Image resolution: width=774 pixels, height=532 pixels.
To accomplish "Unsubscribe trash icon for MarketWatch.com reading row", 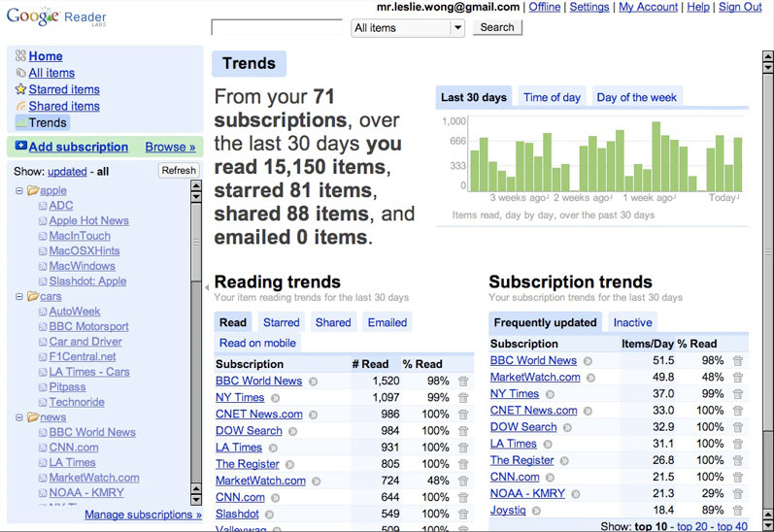I will point(463,481).
